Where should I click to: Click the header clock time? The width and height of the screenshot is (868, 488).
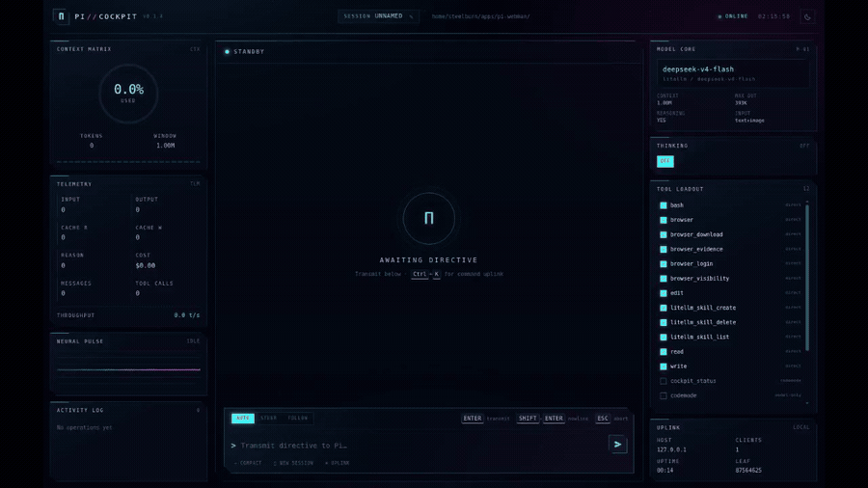tap(773, 16)
